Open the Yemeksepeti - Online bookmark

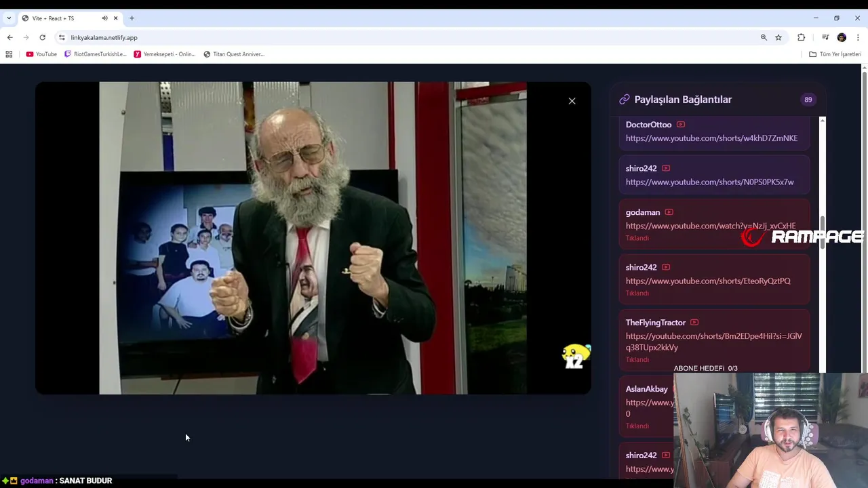pos(165,54)
